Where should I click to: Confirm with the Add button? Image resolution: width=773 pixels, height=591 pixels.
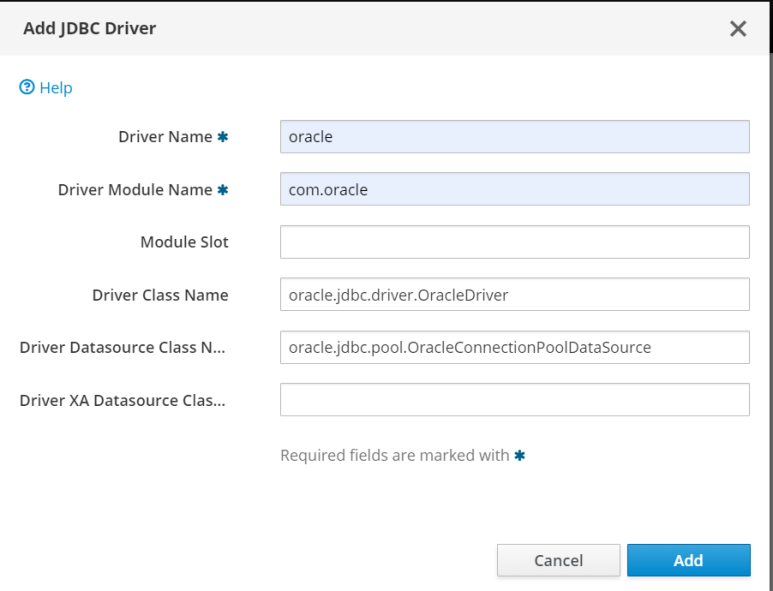point(689,560)
